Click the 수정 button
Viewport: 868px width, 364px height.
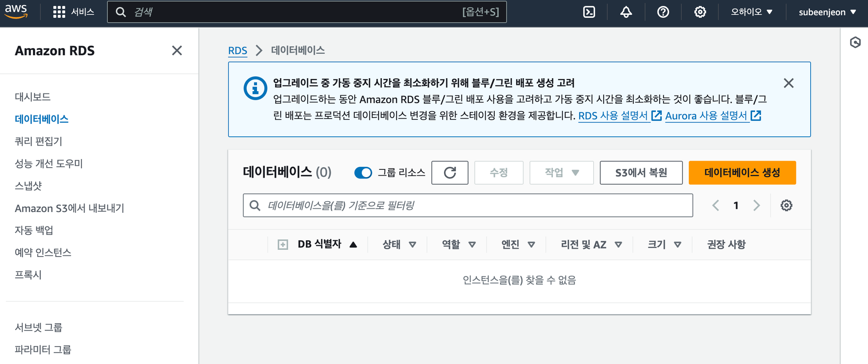(x=499, y=172)
